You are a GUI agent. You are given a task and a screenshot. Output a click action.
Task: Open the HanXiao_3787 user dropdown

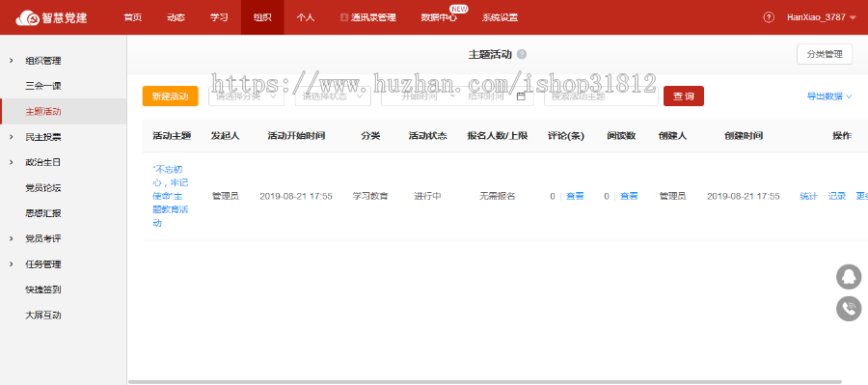822,17
